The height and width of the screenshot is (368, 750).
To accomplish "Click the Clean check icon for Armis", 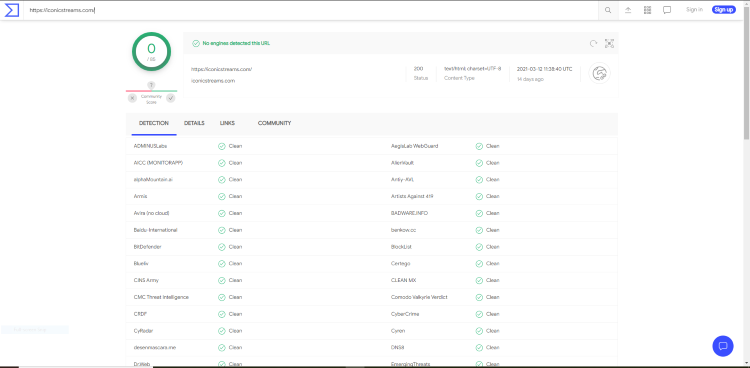I will 221,196.
